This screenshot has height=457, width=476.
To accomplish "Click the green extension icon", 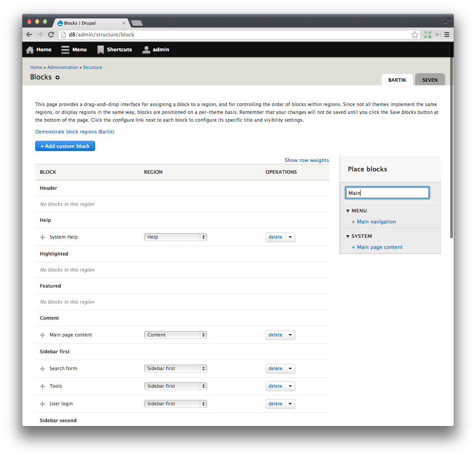I will click(428, 35).
